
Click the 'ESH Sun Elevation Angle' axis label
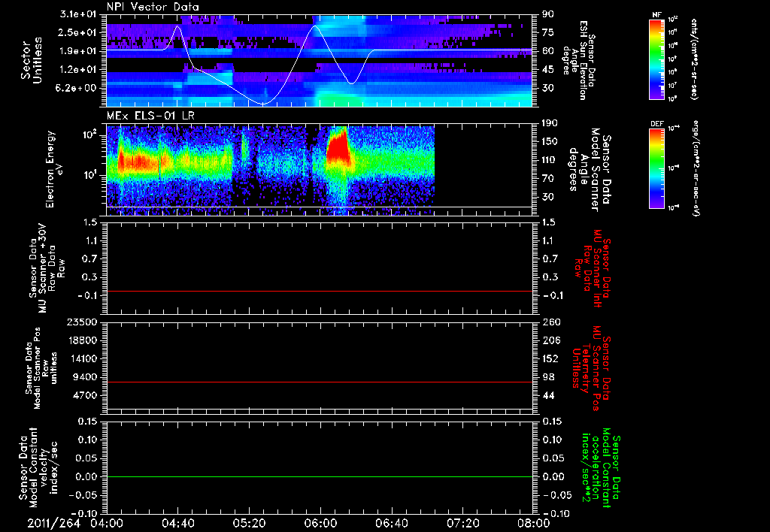click(x=579, y=60)
